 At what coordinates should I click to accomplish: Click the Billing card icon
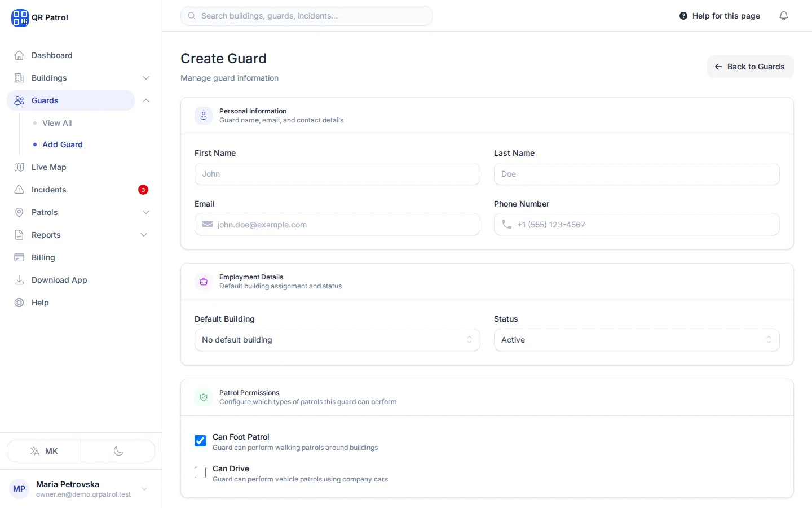pos(19,257)
